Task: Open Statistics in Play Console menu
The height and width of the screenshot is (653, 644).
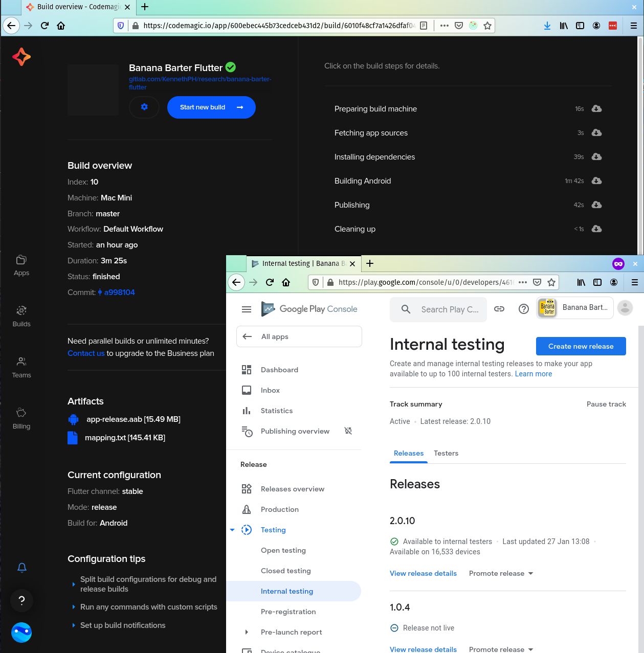Action: [277, 411]
